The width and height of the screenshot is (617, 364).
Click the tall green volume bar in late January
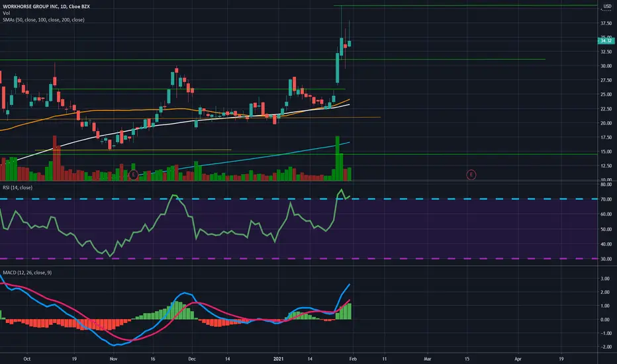pyautogui.click(x=337, y=158)
